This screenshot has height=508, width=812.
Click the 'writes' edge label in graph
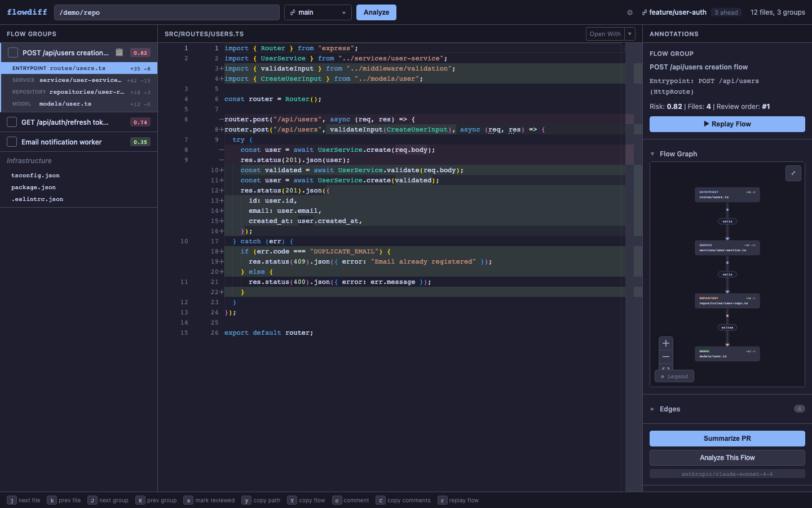(727, 327)
